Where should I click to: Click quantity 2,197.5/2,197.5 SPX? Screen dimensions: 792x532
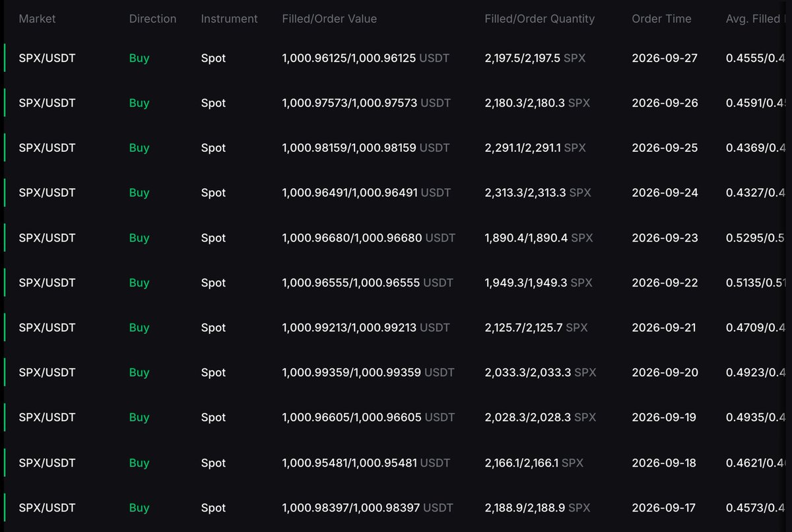(x=535, y=58)
